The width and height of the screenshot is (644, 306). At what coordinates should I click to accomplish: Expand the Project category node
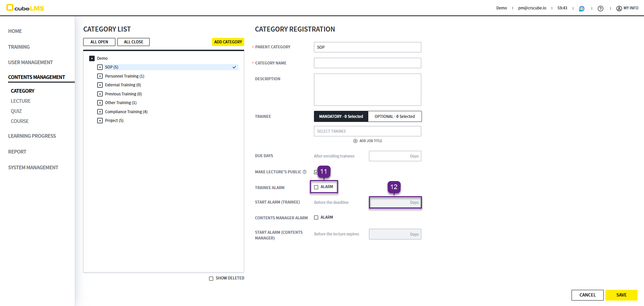(100, 121)
